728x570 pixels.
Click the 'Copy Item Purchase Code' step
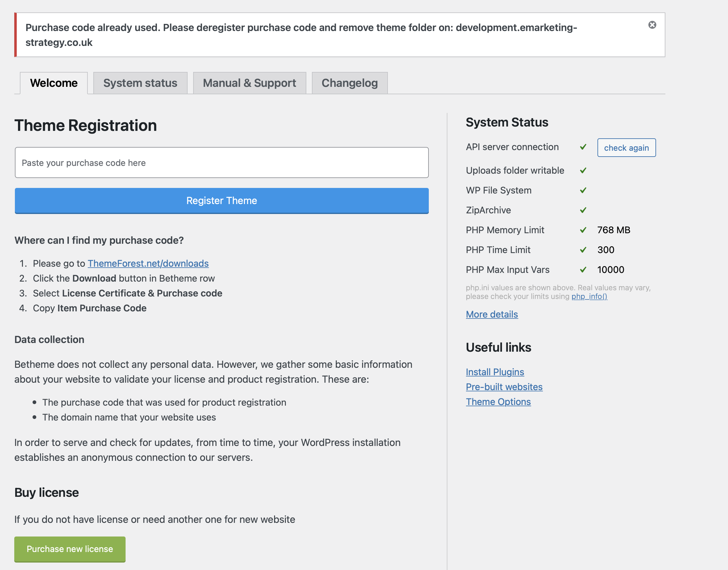(x=89, y=308)
